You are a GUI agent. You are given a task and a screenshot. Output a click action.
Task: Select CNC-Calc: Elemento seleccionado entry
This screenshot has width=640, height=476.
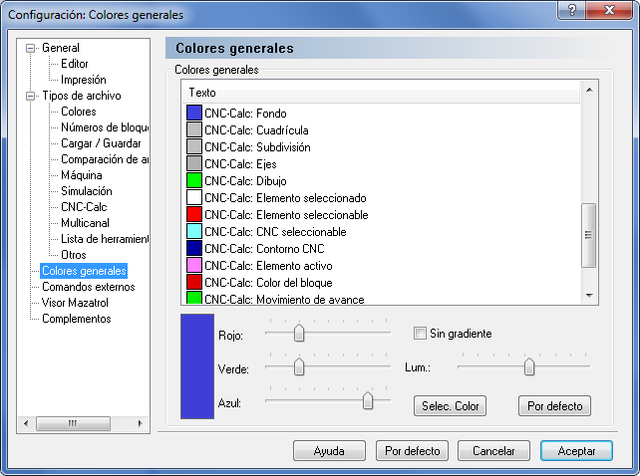click(x=285, y=198)
